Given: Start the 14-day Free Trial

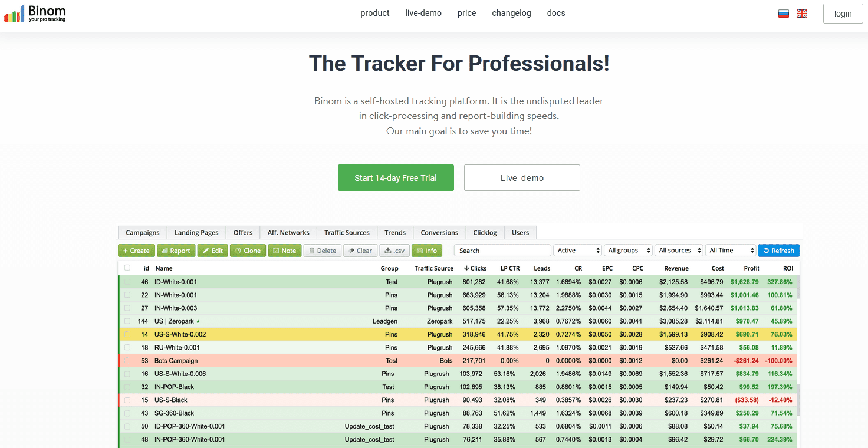Looking at the screenshot, I should (396, 177).
